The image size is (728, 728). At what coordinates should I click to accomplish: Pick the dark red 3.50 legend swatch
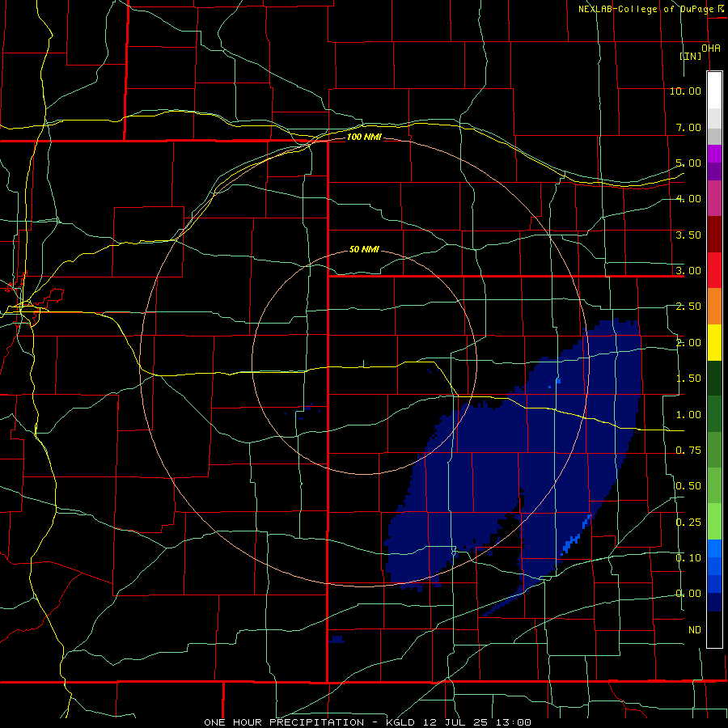(x=714, y=235)
